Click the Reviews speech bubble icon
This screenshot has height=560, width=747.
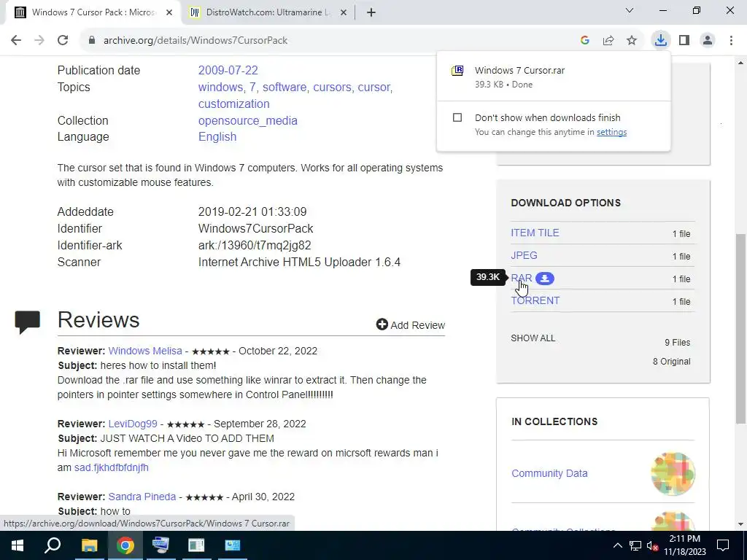[28, 322]
